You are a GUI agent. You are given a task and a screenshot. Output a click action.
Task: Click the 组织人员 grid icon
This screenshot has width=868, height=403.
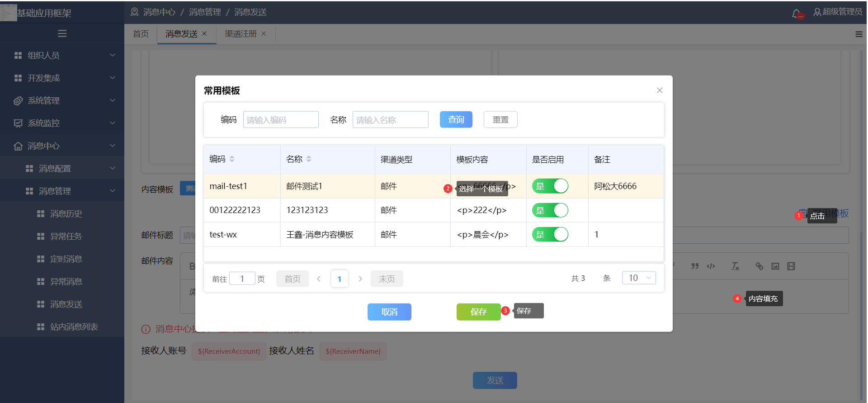click(18, 55)
